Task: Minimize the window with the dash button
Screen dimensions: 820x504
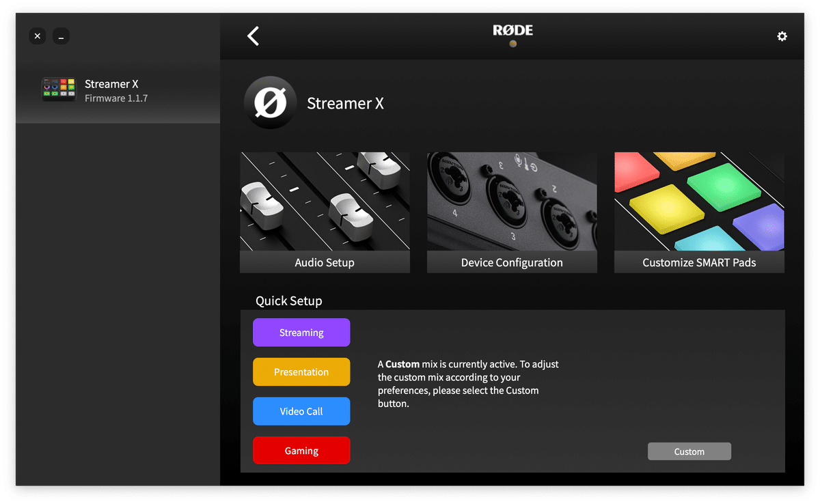Action: 61,36
